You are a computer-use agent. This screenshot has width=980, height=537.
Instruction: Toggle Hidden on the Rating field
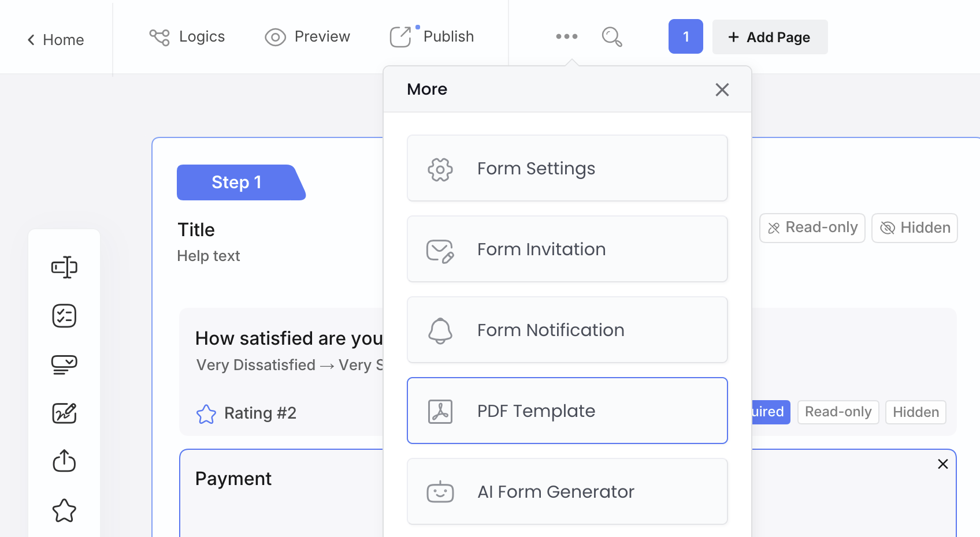pos(915,412)
